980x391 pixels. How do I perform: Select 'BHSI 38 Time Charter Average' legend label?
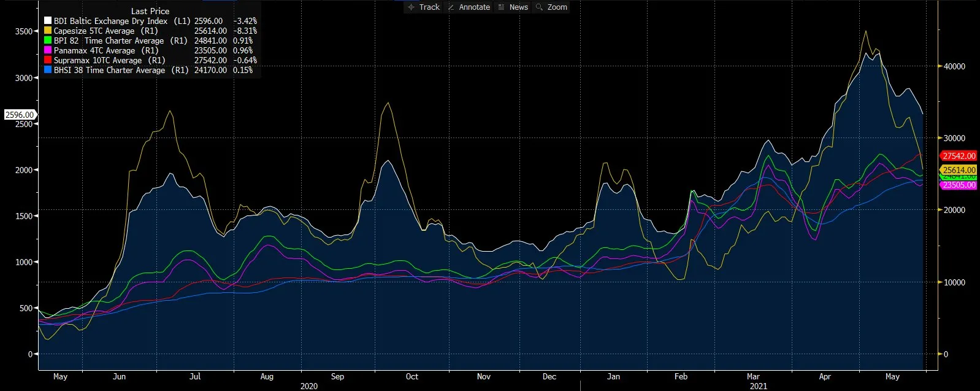click(109, 70)
